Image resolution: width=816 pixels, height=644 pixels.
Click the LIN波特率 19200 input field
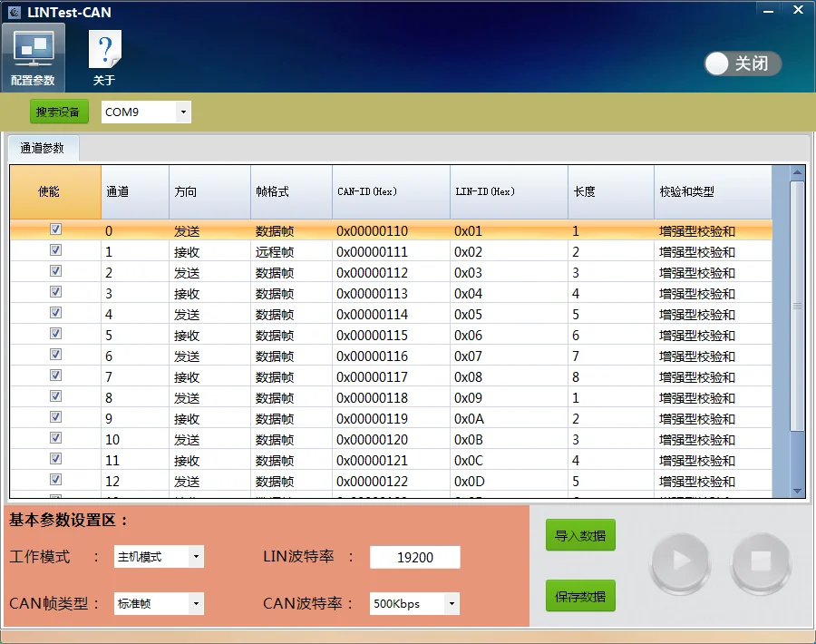(415, 558)
